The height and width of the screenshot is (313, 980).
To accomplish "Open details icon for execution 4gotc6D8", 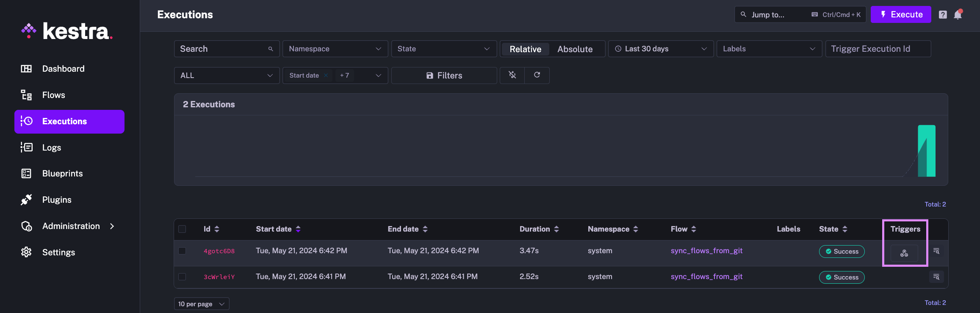I will click(936, 251).
